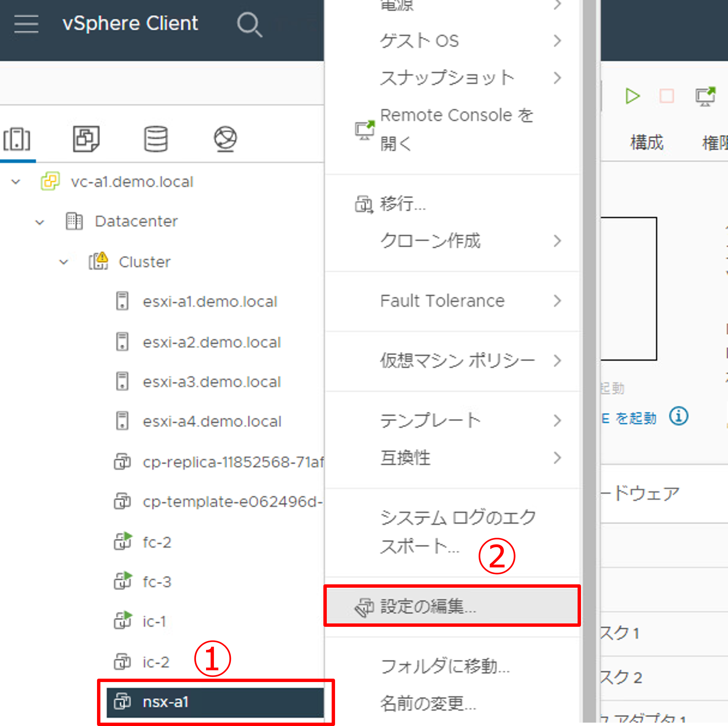Click the red power off icon
The width and height of the screenshot is (728, 726).
(666, 96)
